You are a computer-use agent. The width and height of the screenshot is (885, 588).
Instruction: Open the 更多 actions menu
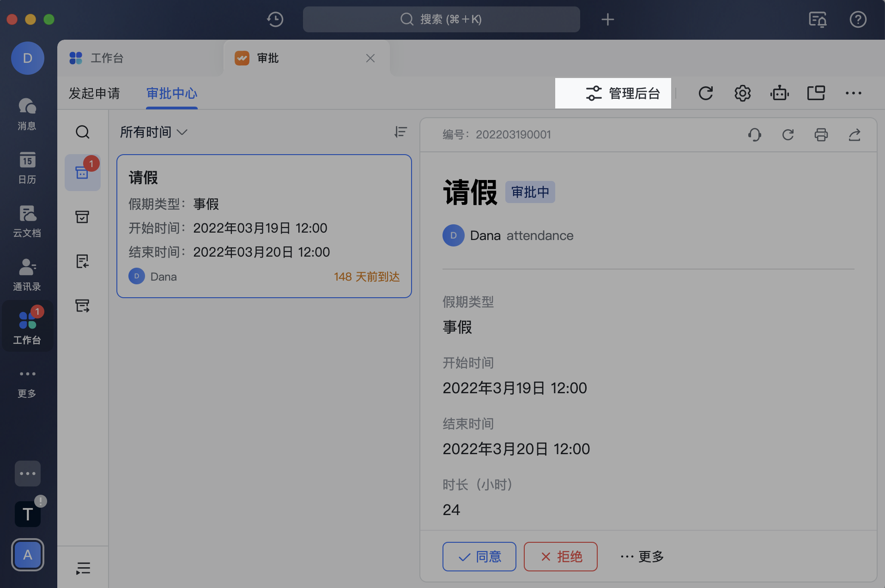642,557
